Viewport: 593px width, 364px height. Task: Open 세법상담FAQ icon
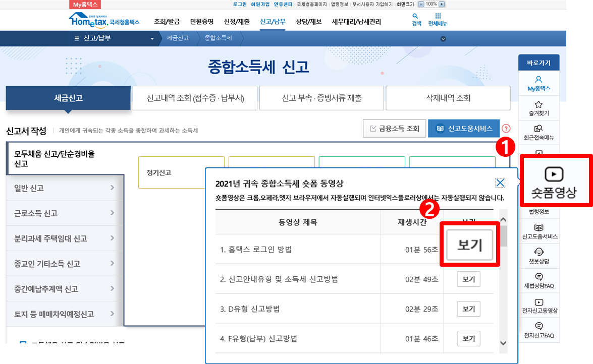pyautogui.click(x=539, y=277)
